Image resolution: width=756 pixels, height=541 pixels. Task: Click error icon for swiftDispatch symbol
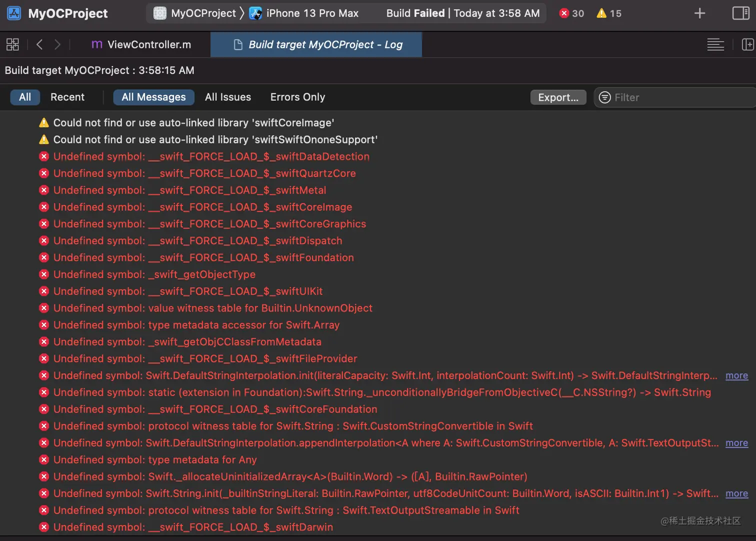pos(44,240)
